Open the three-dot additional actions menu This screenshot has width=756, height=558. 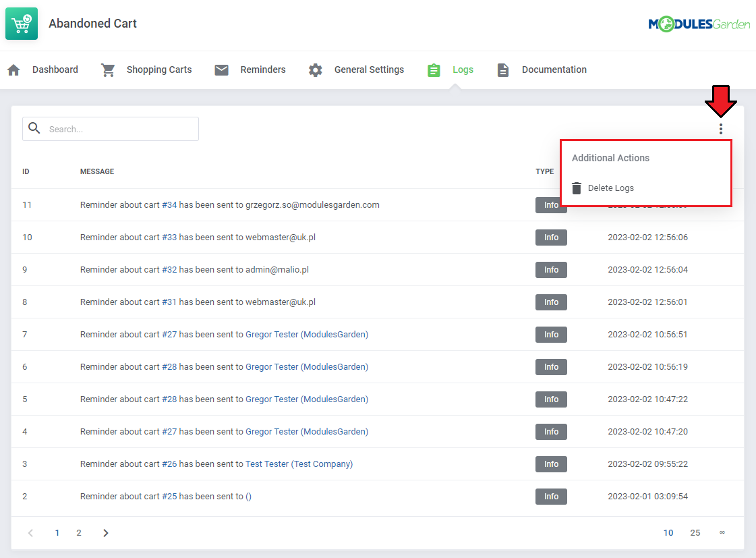(x=721, y=129)
